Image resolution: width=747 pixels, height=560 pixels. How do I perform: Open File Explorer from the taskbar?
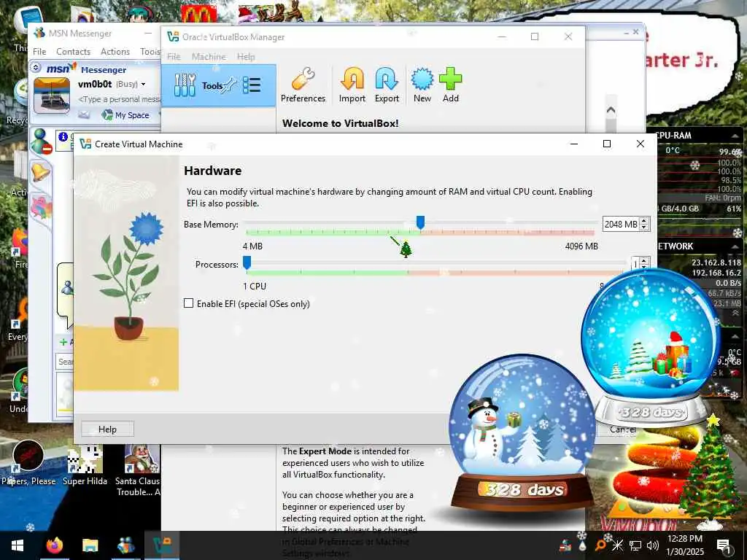90,545
